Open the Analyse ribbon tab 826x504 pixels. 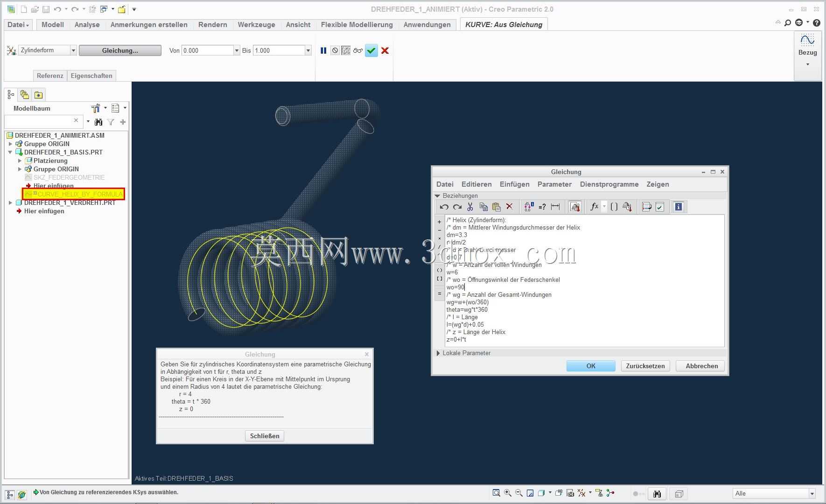[87, 25]
